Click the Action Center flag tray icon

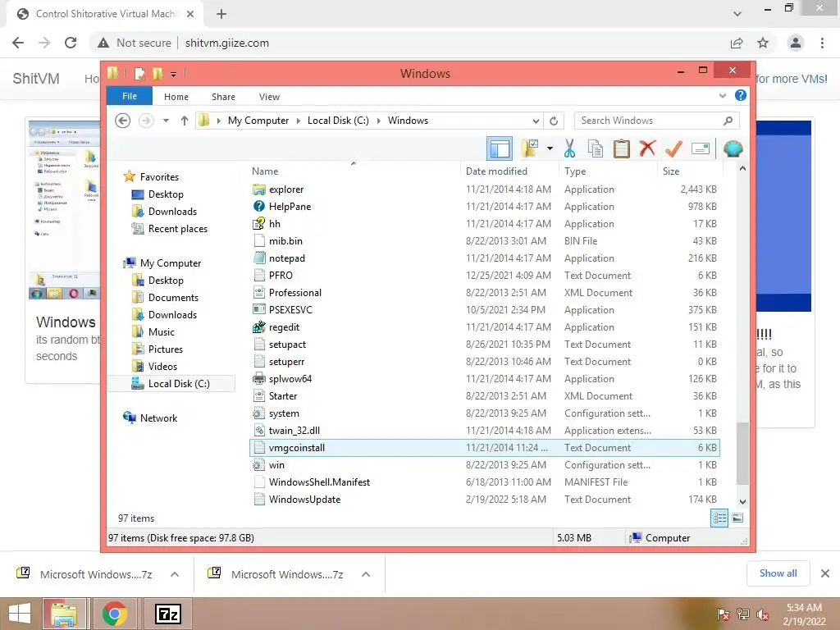(x=724, y=614)
